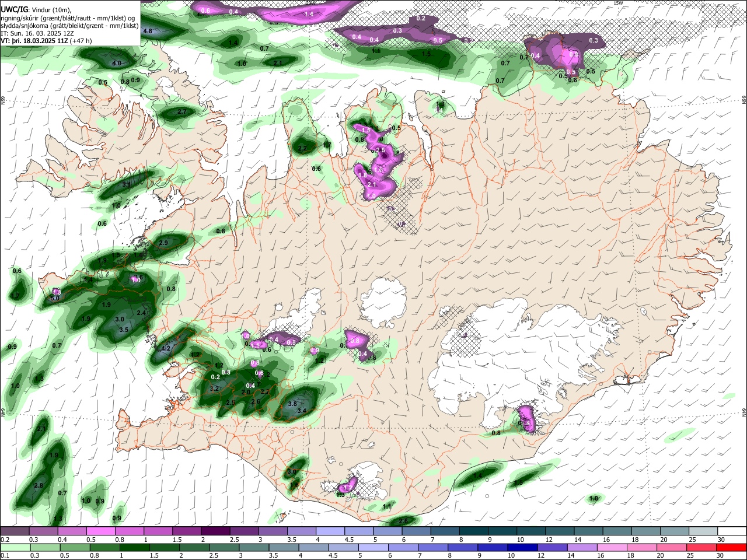Click the dark mauve 0.2 snow legend swatch
Screen dimensions: 747x560
(x=15, y=531)
